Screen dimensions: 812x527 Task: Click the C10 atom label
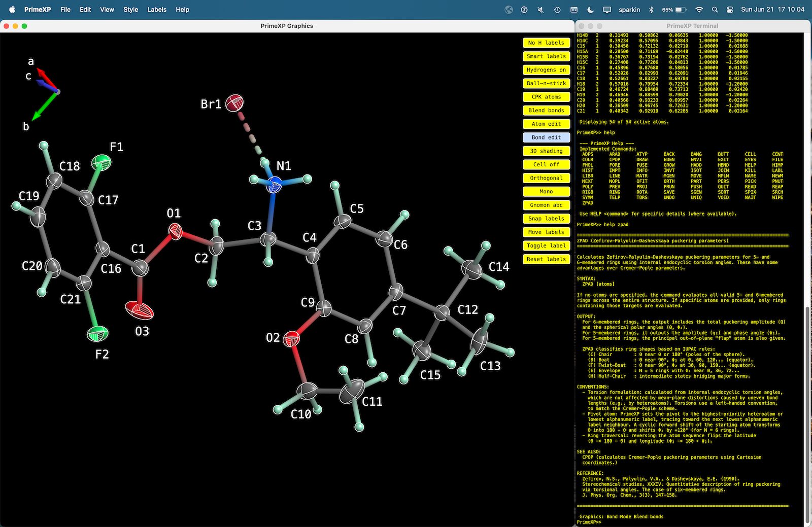click(301, 414)
